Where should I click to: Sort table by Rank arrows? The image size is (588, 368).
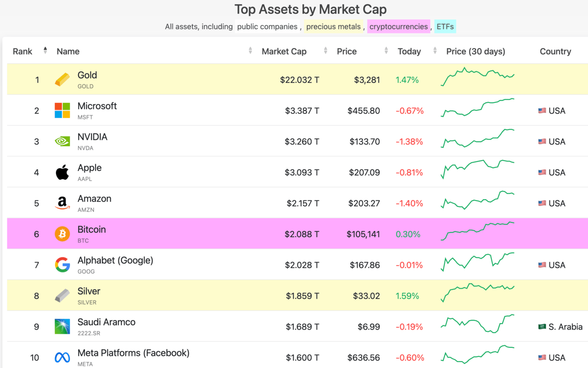click(x=45, y=51)
